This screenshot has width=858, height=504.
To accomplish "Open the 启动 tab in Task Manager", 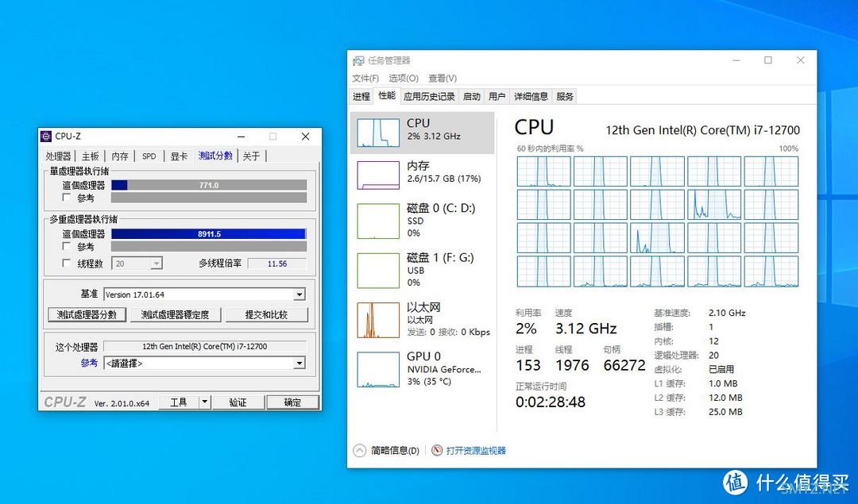I will pyautogui.click(x=472, y=97).
